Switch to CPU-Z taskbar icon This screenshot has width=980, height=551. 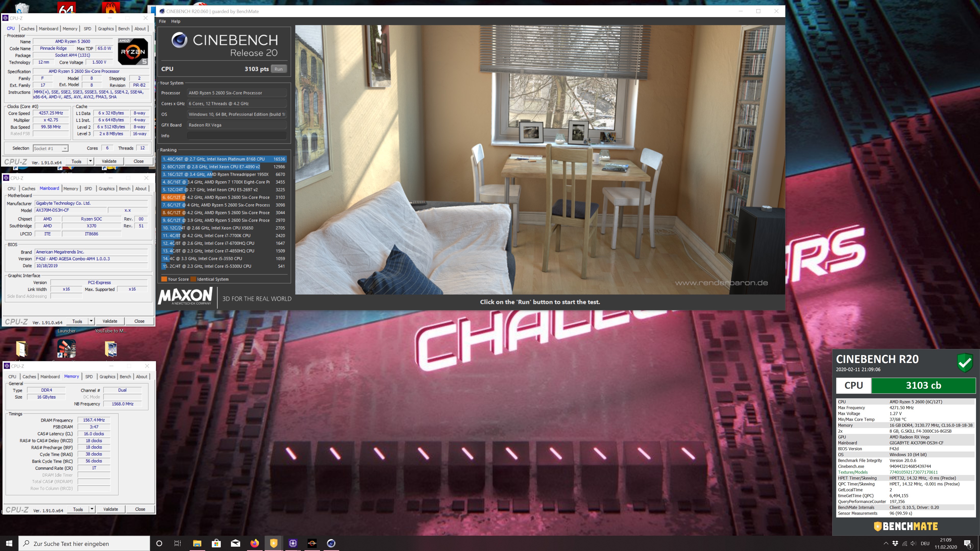coord(293,543)
